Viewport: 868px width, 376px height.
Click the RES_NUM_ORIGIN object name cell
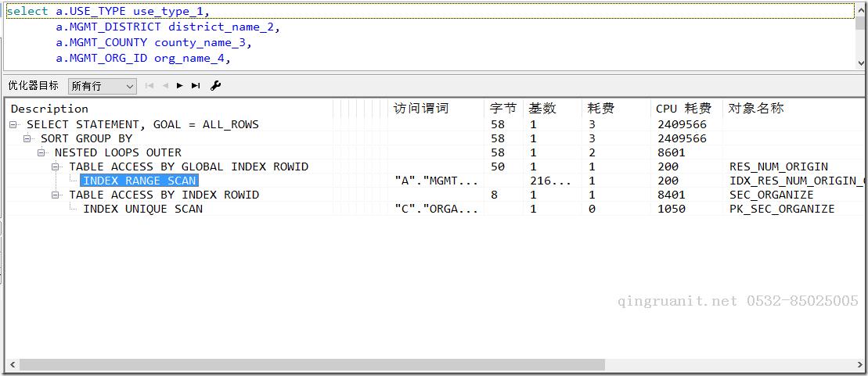[779, 167]
